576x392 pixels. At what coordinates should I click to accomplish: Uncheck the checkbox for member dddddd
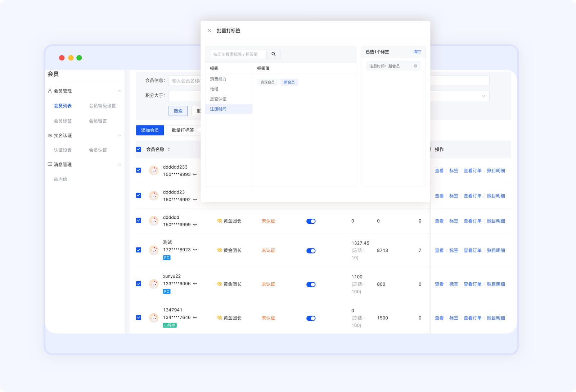(x=139, y=220)
